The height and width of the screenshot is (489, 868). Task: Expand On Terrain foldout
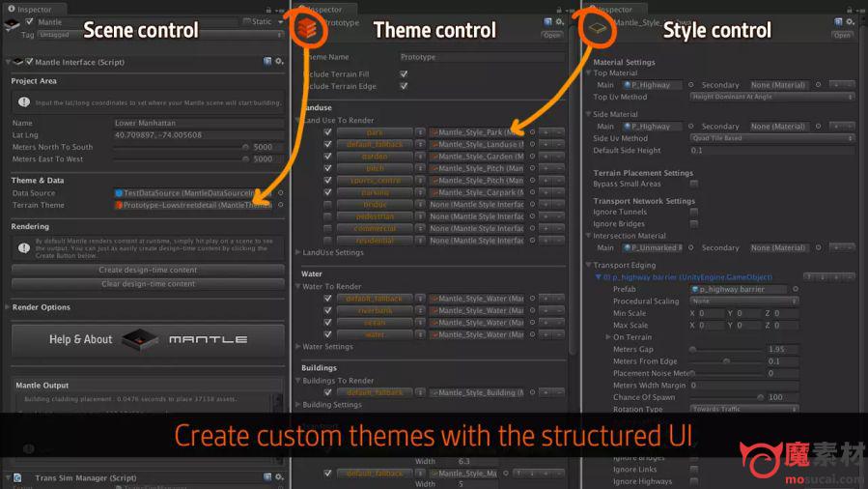(608, 336)
